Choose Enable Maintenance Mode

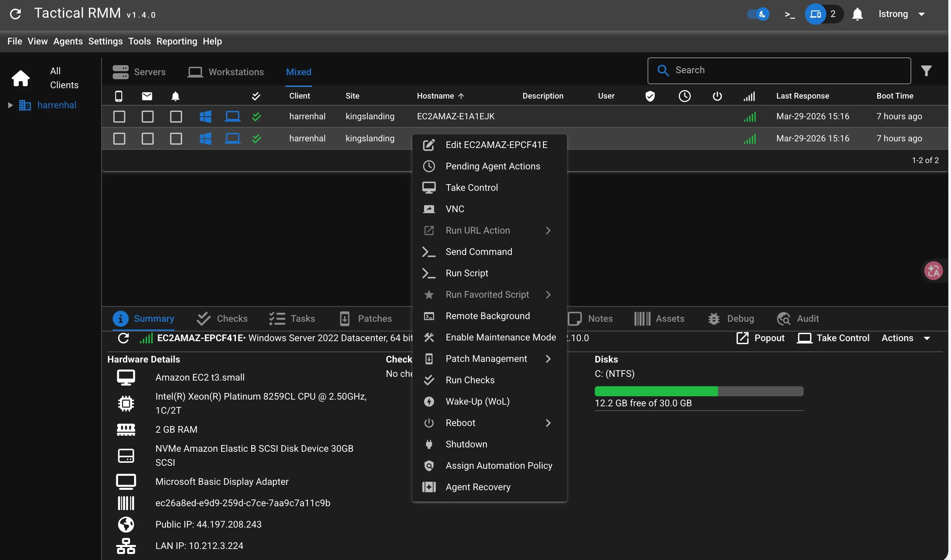489,337
